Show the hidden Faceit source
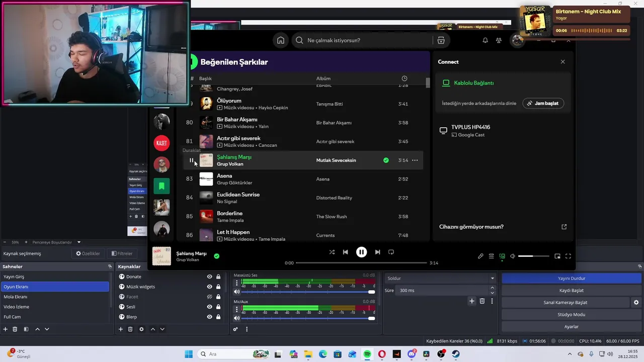This screenshot has height=362, width=644. 209,297
